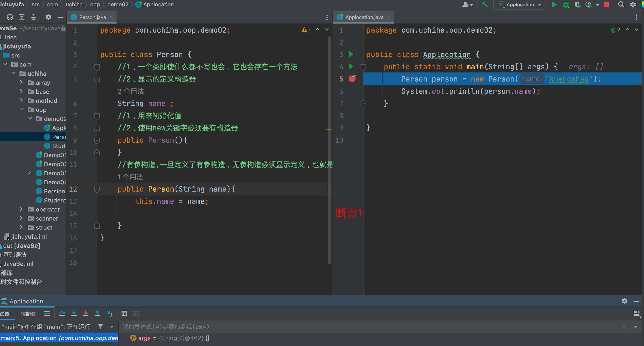This screenshot has width=644, height=346.
Task: Click Expand All in project panel
Action: click(x=22, y=17)
